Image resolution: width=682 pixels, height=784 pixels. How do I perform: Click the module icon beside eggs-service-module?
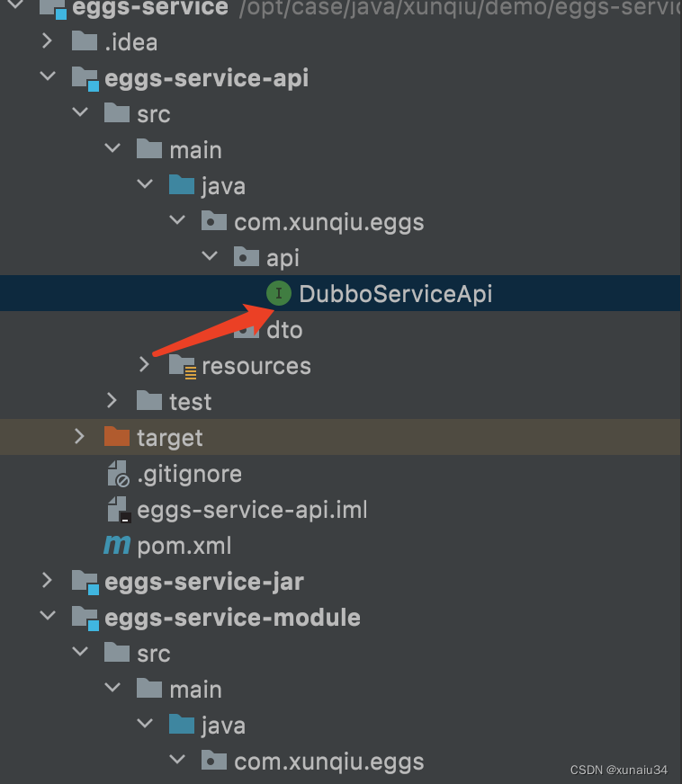[x=84, y=618]
